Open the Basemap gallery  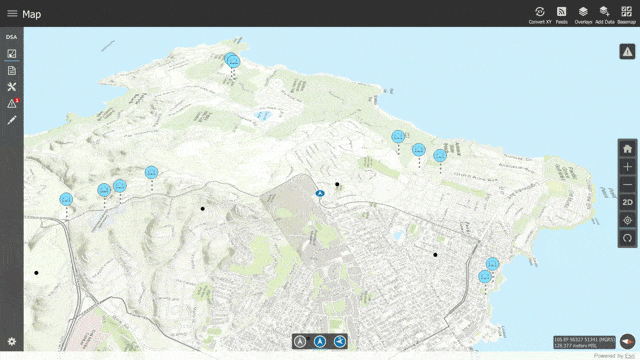coord(626,15)
